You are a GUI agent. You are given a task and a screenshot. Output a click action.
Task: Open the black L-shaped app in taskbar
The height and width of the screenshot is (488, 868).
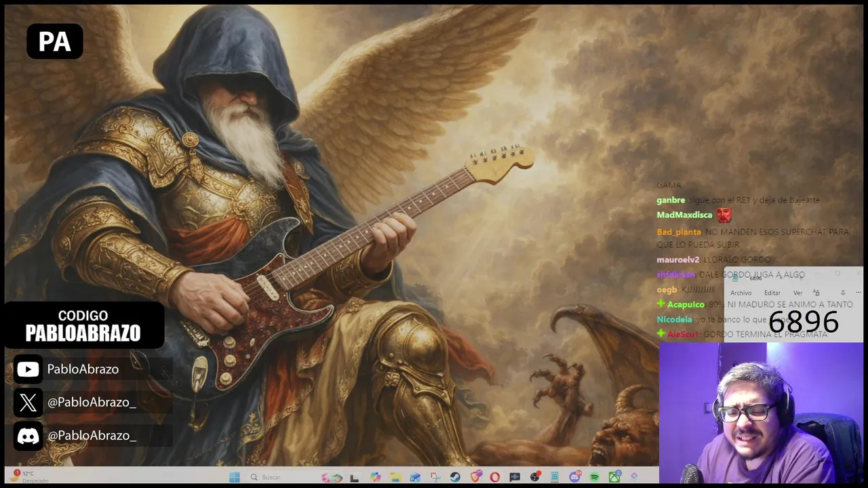coord(354,478)
